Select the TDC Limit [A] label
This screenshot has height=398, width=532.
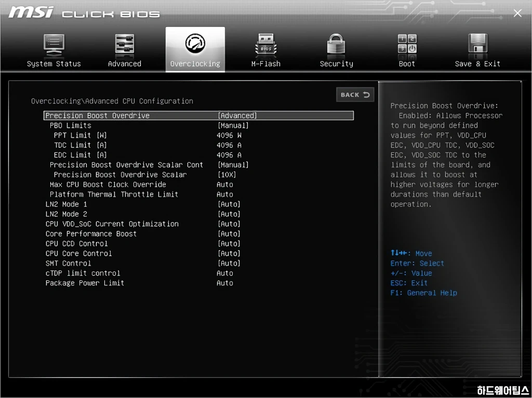81,145
